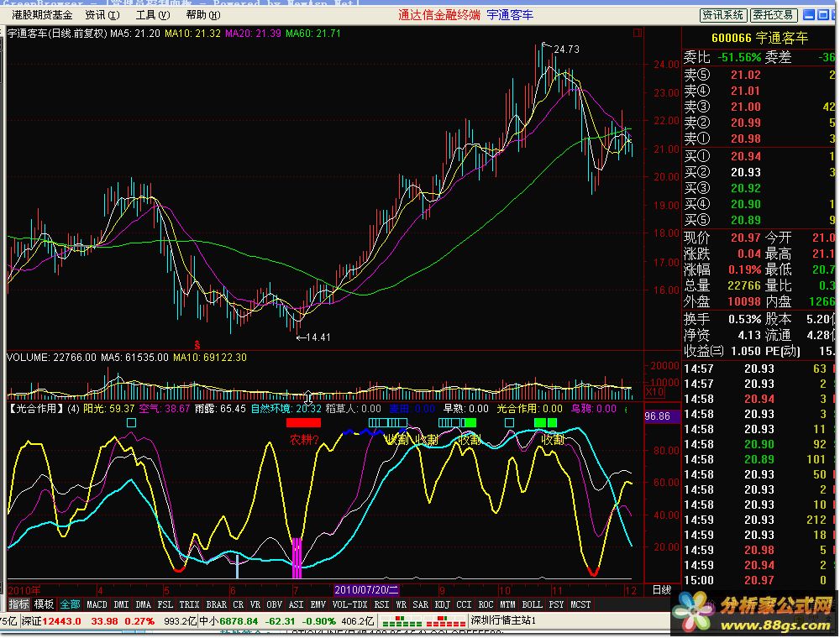Switch indicator to KDJ
This screenshot has height=638, width=840.
pos(443,604)
